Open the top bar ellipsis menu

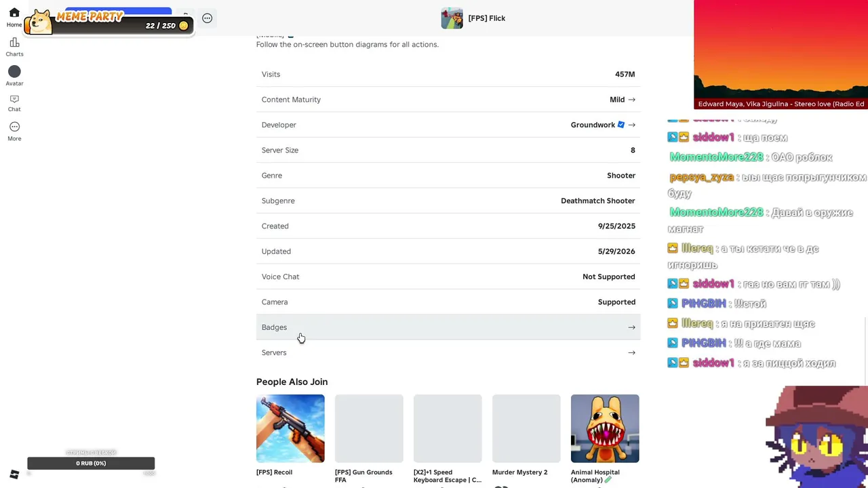[208, 18]
